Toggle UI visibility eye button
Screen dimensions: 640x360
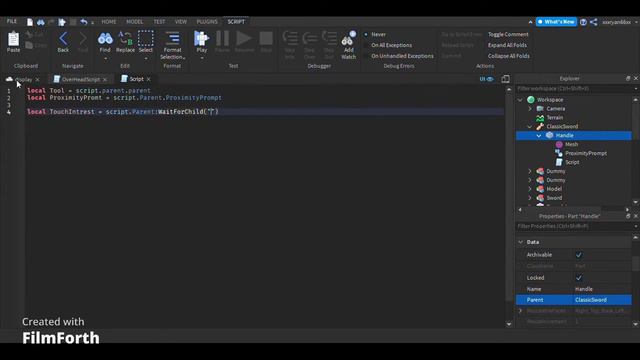point(487,79)
